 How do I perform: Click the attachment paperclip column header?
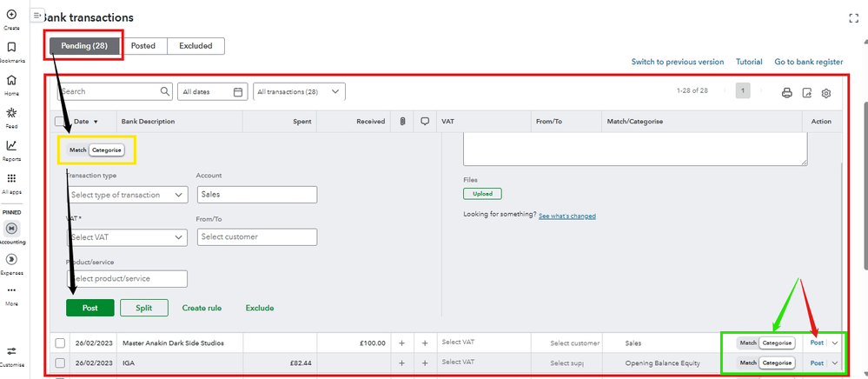click(x=402, y=122)
